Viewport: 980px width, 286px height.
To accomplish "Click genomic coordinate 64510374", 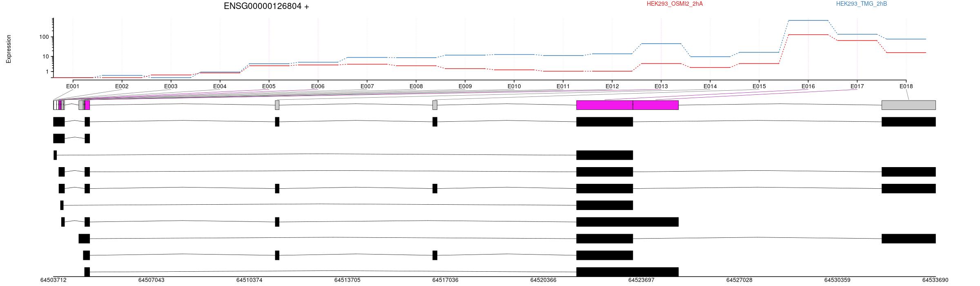I will 249,280.
